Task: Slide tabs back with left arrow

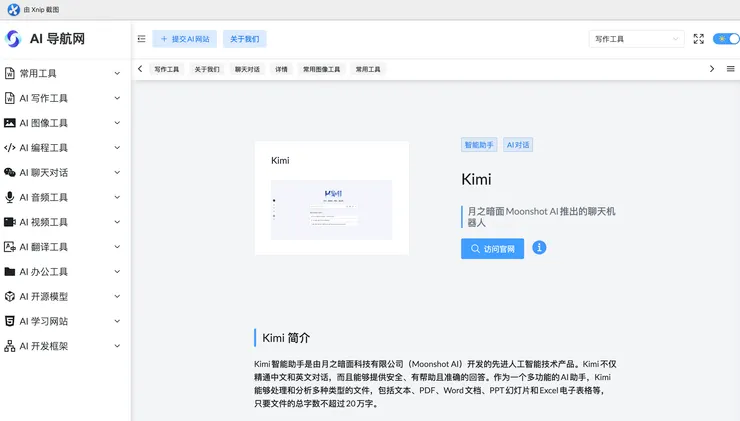Action: (x=140, y=69)
